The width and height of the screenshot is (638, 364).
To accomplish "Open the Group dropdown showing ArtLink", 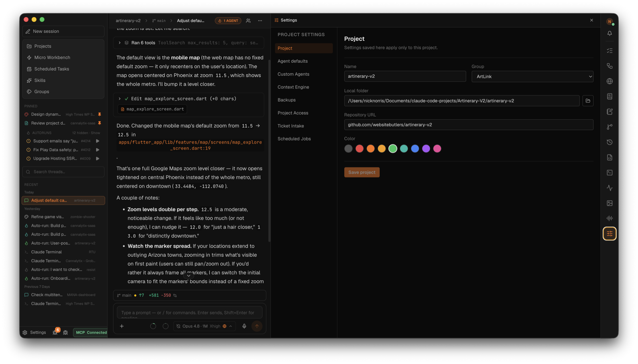I will [x=532, y=77].
